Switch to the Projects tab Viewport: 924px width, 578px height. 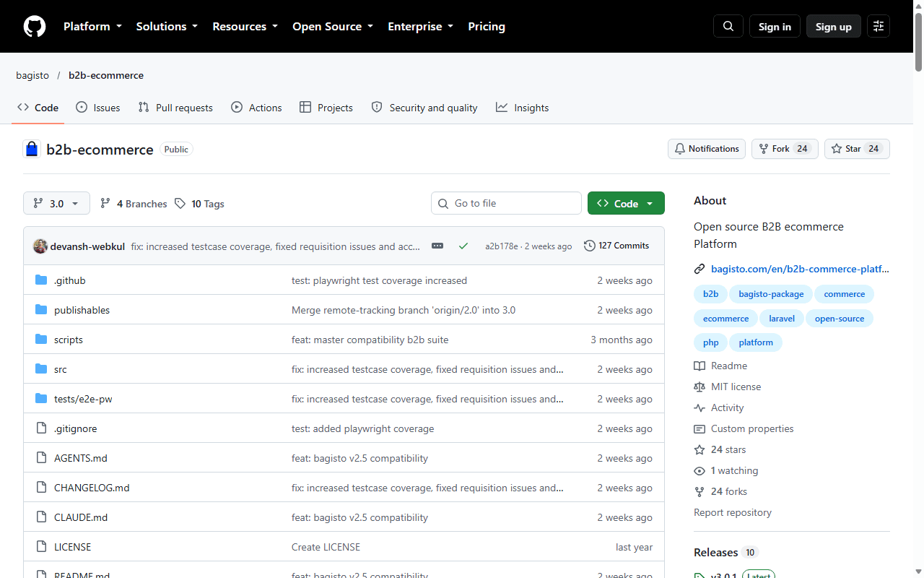click(x=326, y=108)
